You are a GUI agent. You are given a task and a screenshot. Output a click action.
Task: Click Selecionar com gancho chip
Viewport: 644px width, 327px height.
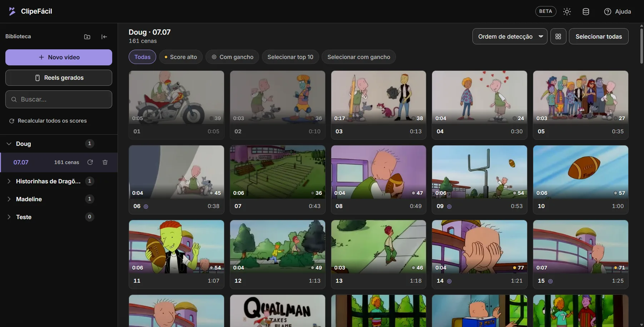coord(359,57)
